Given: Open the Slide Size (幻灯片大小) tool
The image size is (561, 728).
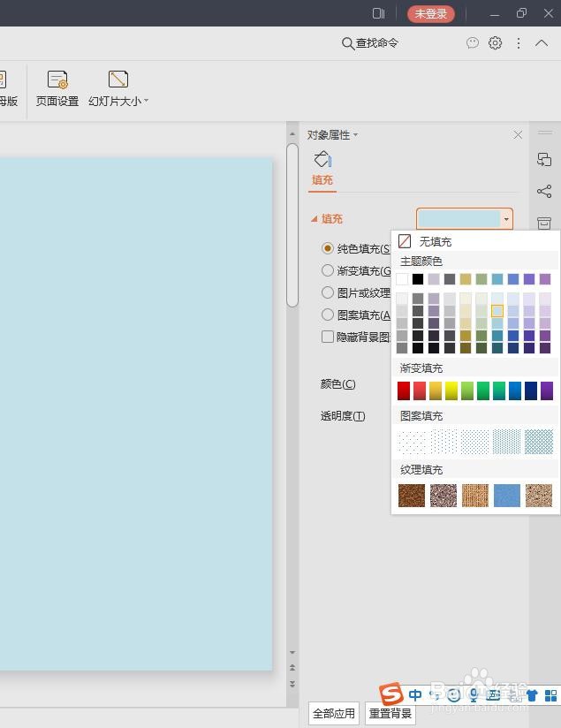Looking at the screenshot, I should pos(118,88).
